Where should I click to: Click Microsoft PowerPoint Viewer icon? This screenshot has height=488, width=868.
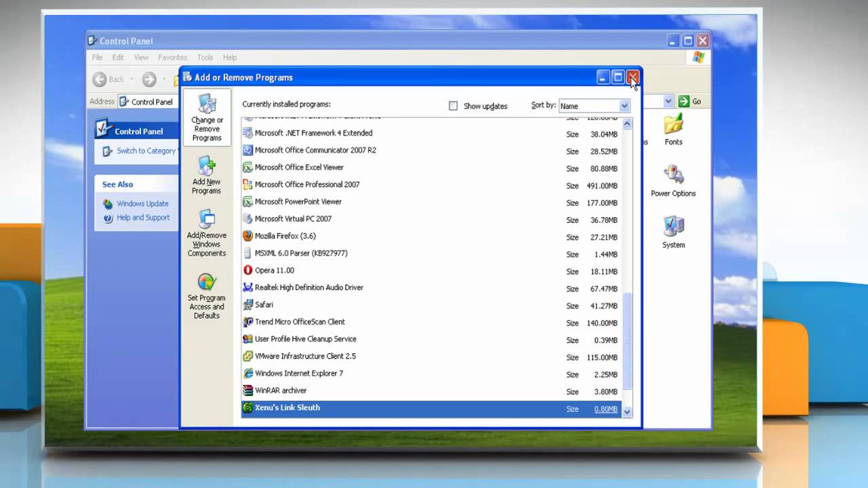click(x=248, y=202)
